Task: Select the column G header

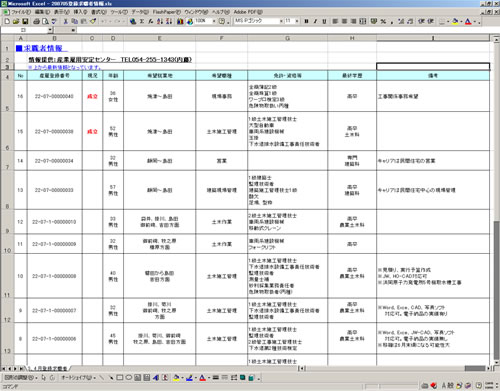Action: pyautogui.click(x=287, y=38)
